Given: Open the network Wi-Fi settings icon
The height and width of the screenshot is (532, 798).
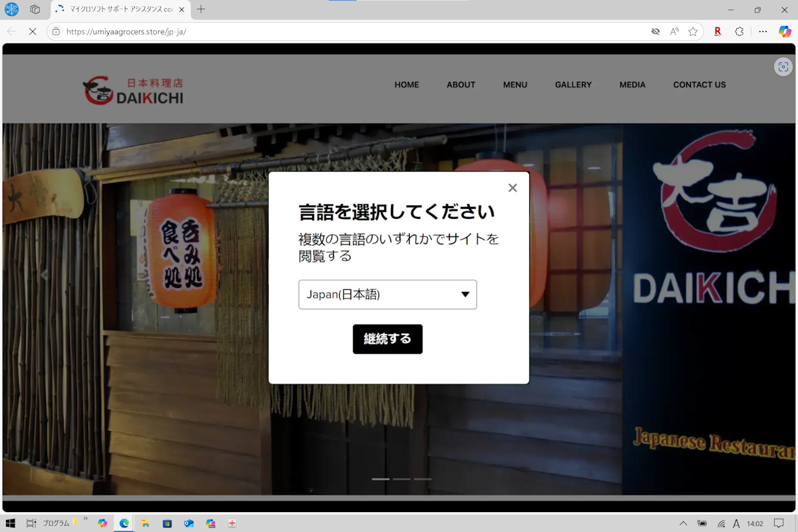Looking at the screenshot, I should tap(721, 523).
